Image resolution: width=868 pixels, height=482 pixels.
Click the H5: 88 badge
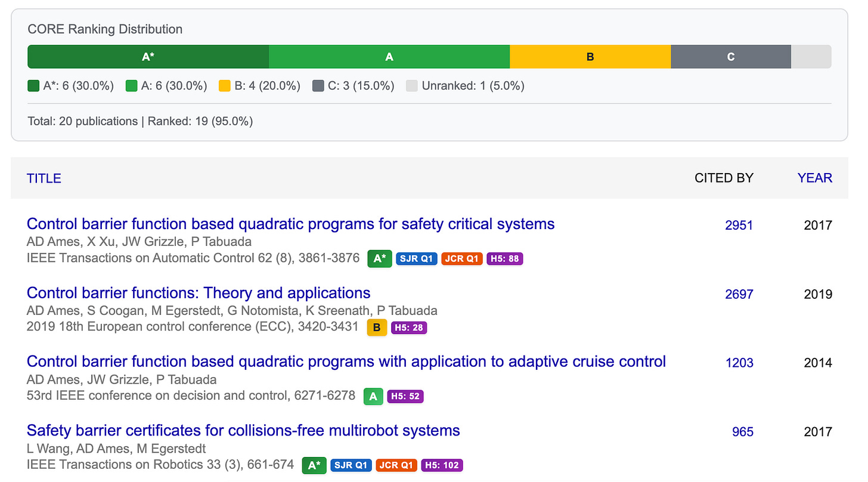coord(505,259)
